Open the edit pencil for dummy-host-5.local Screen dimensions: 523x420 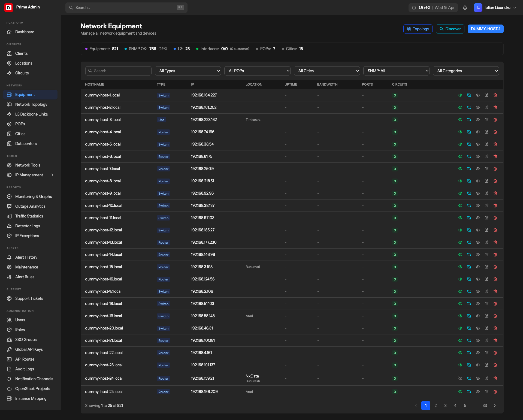(x=486, y=144)
